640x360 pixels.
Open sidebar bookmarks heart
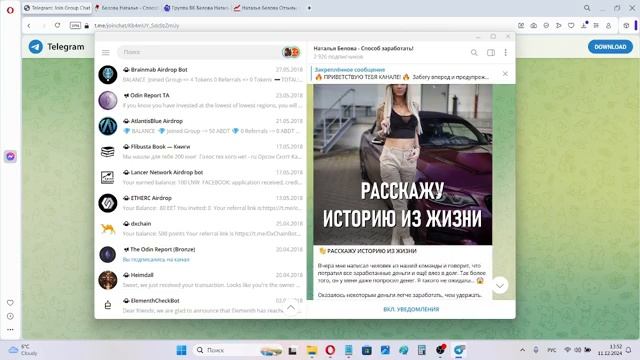point(10,302)
